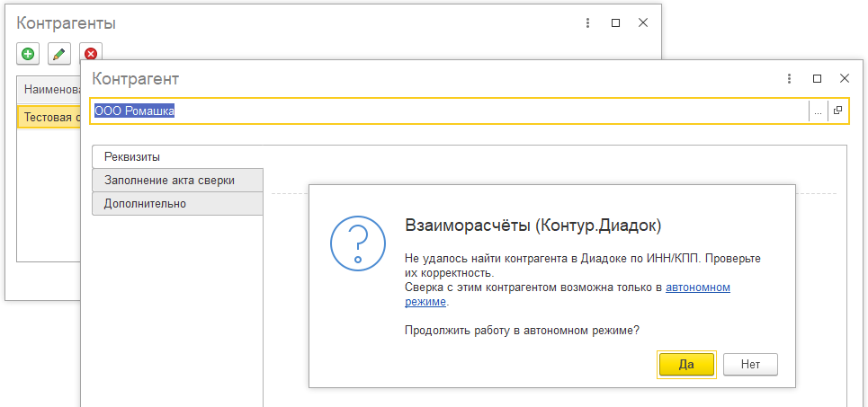
Task: Edit the selected counterparty via the pencil icon
Action: click(59, 54)
